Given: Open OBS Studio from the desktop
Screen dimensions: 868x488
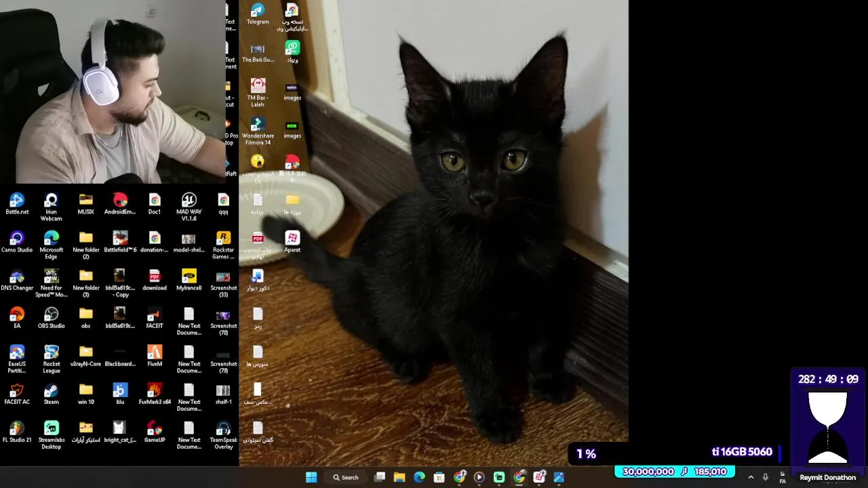Looking at the screenshot, I should (x=51, y=317).
